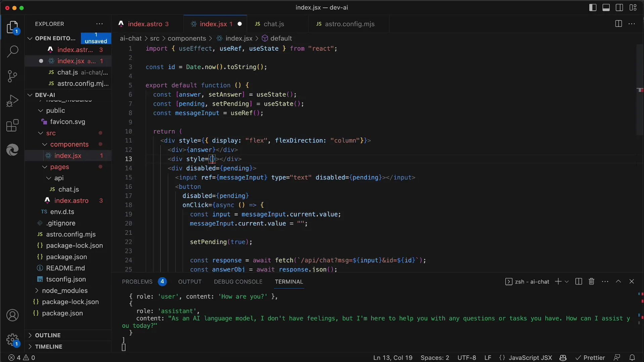
Task: Click the Ln 13, Col 19 position indicator
Action: pyautogui.click(x=393, y=358)
